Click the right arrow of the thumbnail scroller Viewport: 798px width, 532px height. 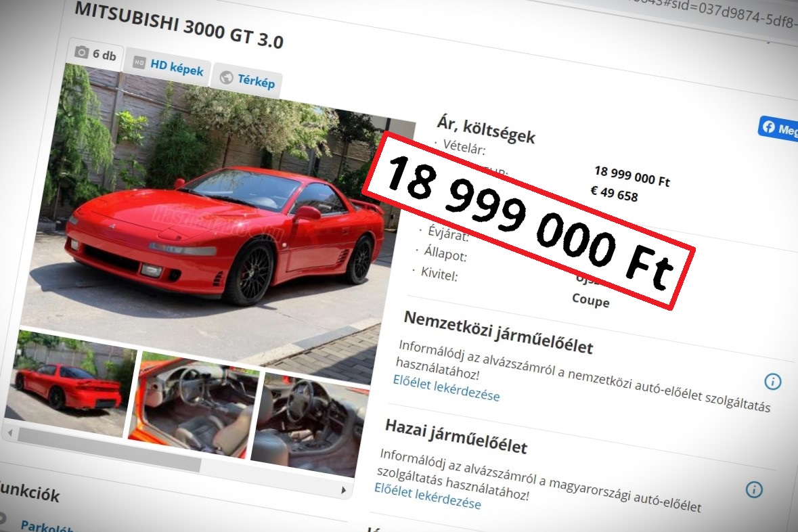(344, 490)
